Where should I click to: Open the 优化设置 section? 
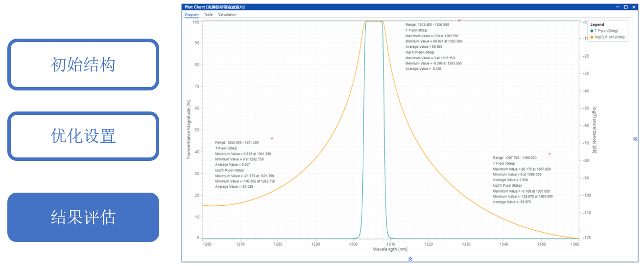click(x=83, y=136)
